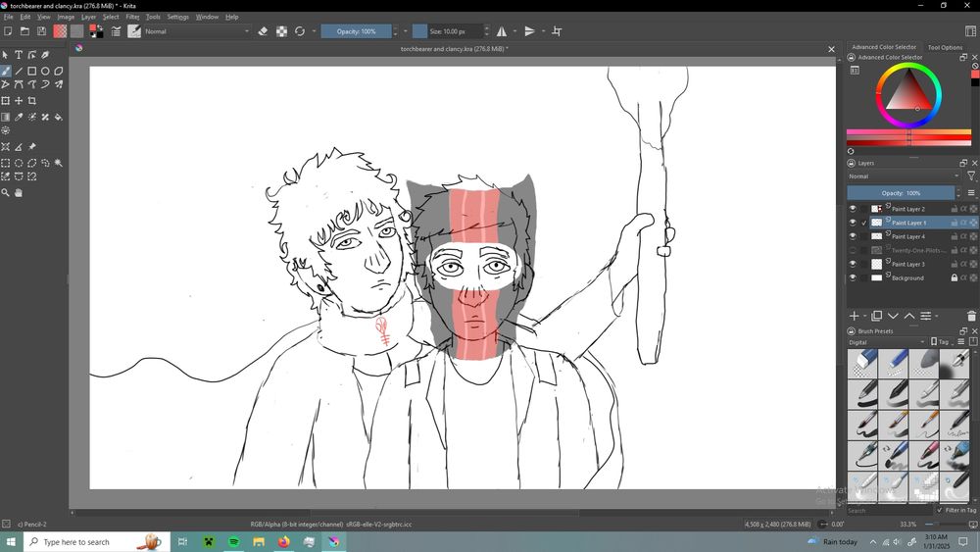Open the brush blending mode Normal dropdown
Viewport: 980px width, 552px height.
click(x=196, y=31)
